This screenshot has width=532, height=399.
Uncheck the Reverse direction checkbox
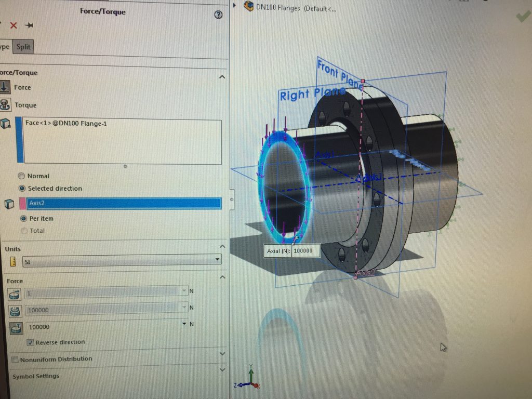pos(31,342)
